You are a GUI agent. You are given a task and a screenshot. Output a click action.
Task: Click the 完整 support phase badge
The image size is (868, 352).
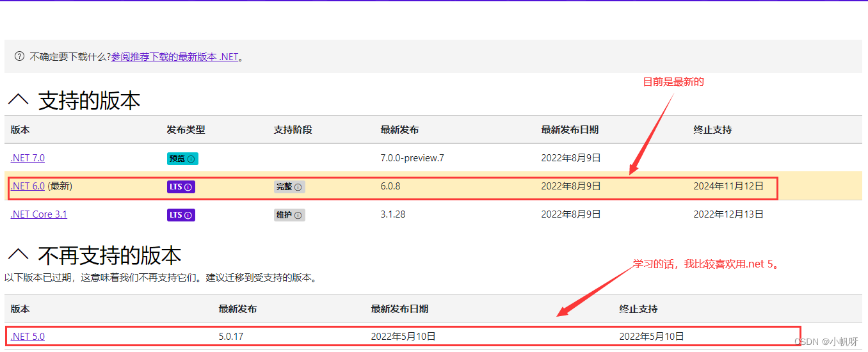289,187
